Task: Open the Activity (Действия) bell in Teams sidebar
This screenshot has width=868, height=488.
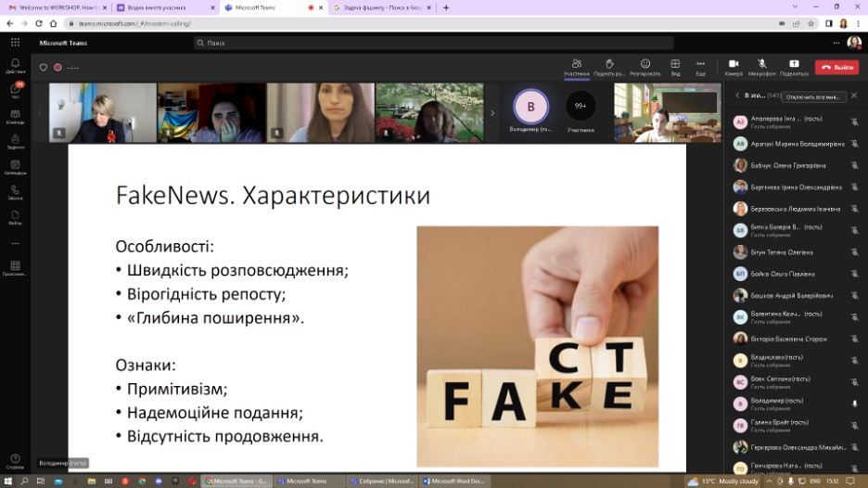Action: [16, 66]
